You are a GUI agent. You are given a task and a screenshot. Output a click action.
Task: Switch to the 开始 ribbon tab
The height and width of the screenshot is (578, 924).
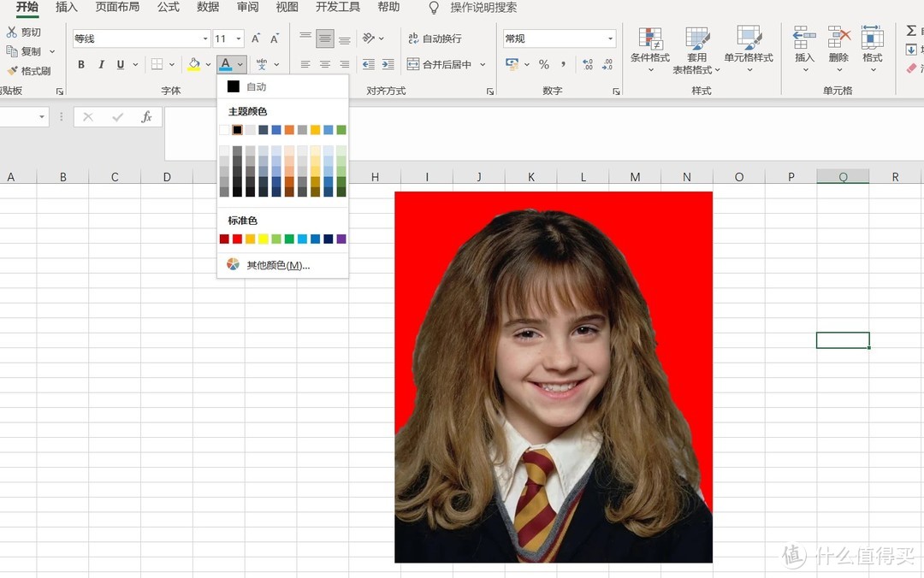click(27, 7)
